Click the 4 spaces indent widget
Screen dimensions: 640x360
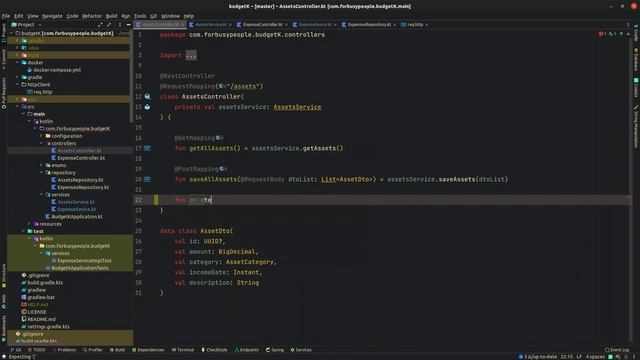(x=595, y=357)
